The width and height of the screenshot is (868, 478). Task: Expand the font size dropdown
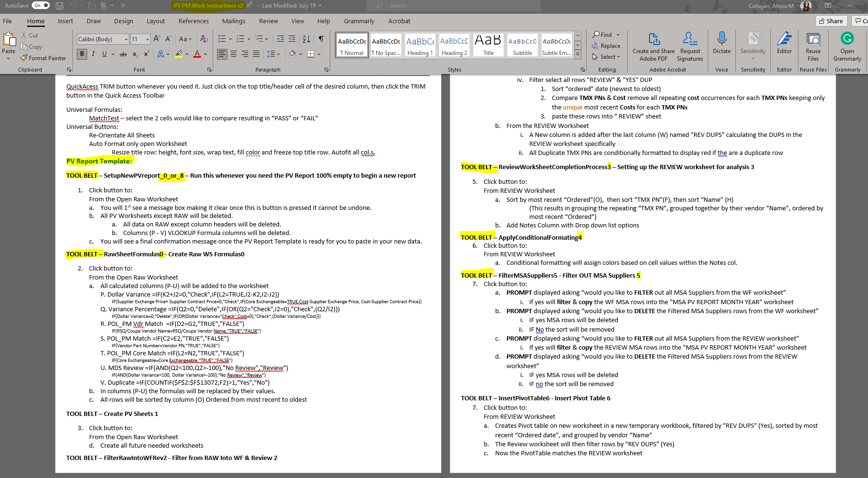(148, 39)
